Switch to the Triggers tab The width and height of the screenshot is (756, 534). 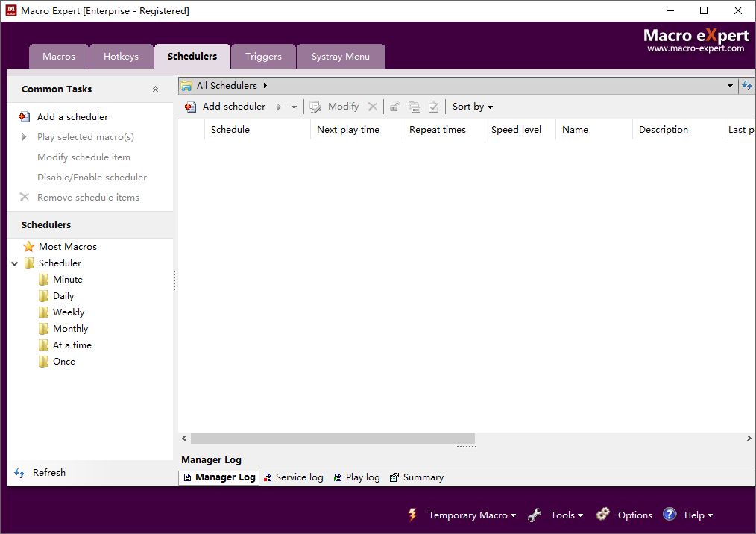pos(263,57)
